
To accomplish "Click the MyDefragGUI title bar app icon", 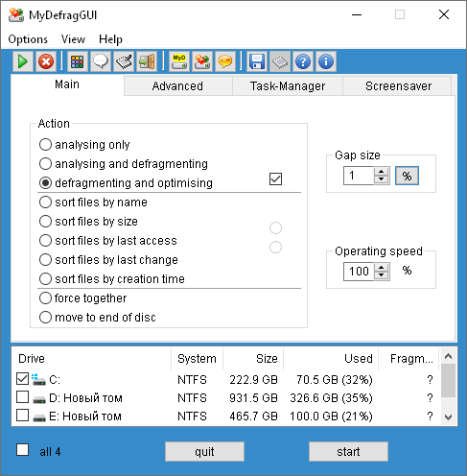I will click(16, 14).
